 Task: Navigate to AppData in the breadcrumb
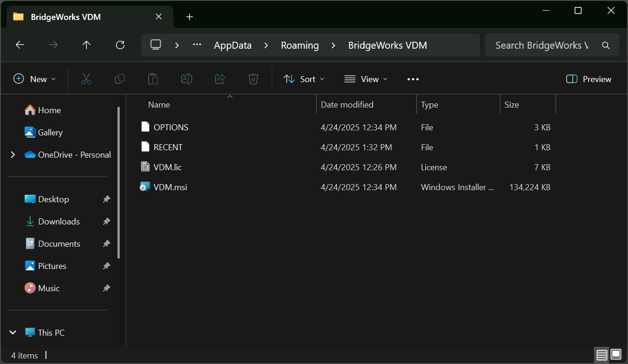tap(233, 45)
